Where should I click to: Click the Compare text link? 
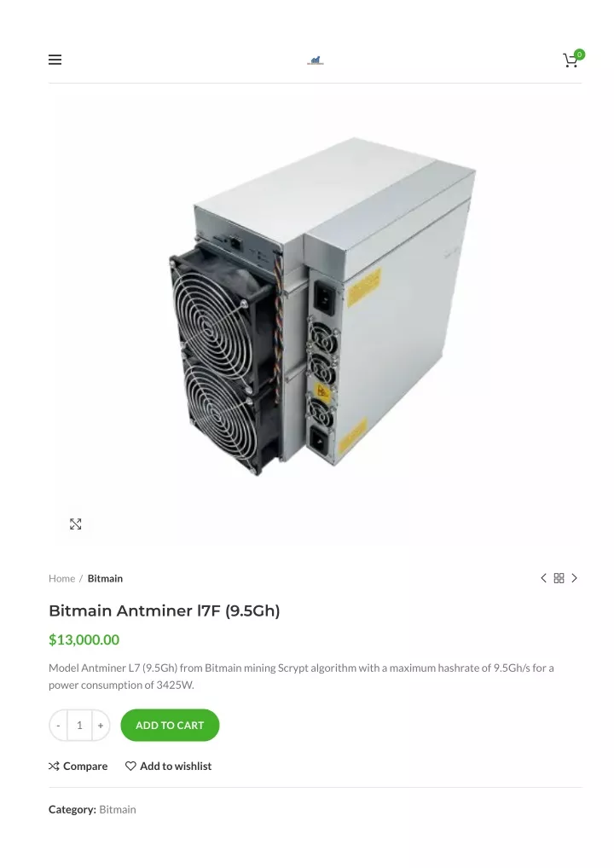pyautogui.click(x=85, y=767)
